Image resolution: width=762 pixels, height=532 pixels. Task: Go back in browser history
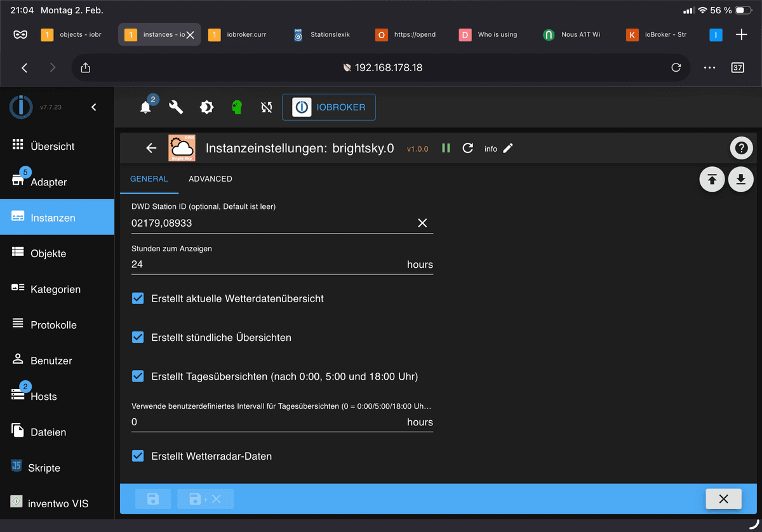click(x=25, y=67)
